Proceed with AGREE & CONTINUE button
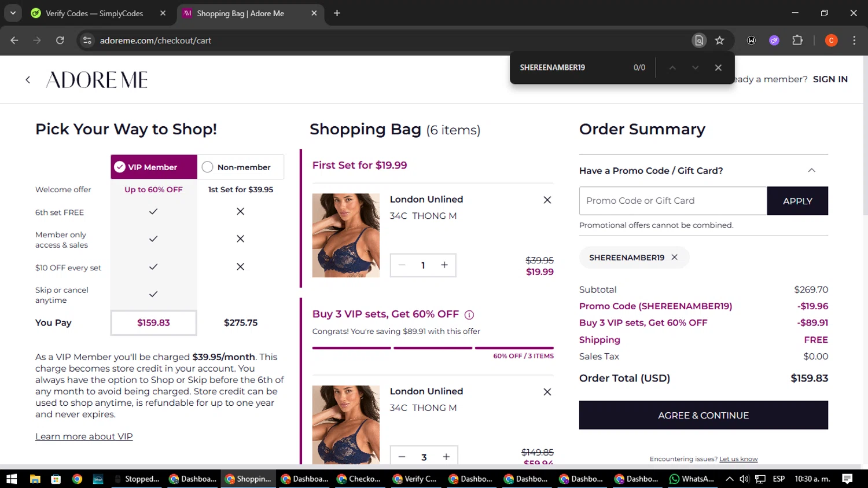The image size is (868, 488). [703, 415]
